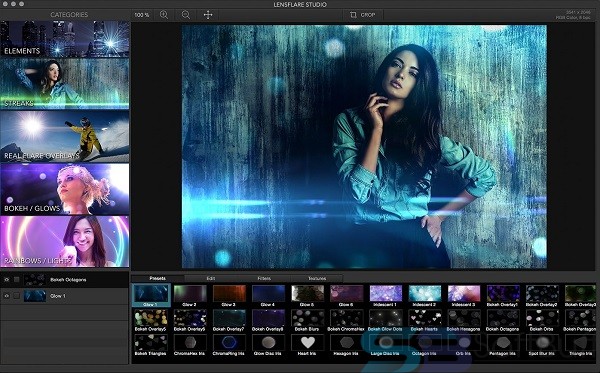Open the Streaks category
The height and width of the screenshot is (373, 600).
pos(65,83)
